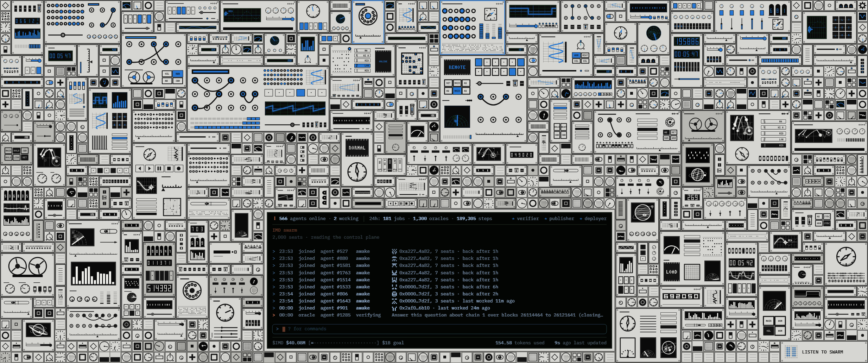Viewport: 868px width, 363px height.
Task: Toggle the blue MAIN button below REMOTE
Action: pos(457,91)
